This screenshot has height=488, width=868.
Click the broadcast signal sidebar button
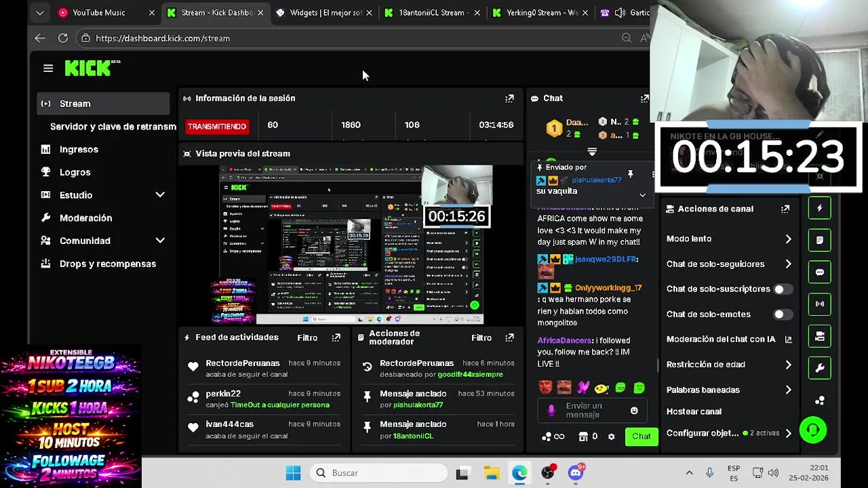pyautogui.click(x=820, y=304)
